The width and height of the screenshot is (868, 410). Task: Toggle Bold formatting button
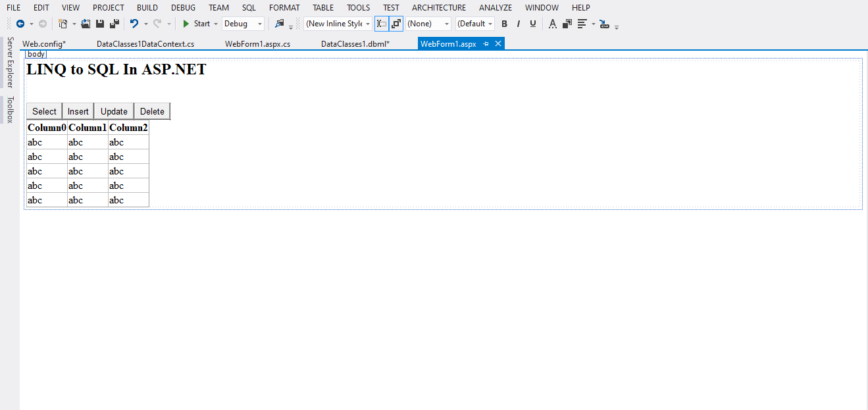(x=504, y=24)
